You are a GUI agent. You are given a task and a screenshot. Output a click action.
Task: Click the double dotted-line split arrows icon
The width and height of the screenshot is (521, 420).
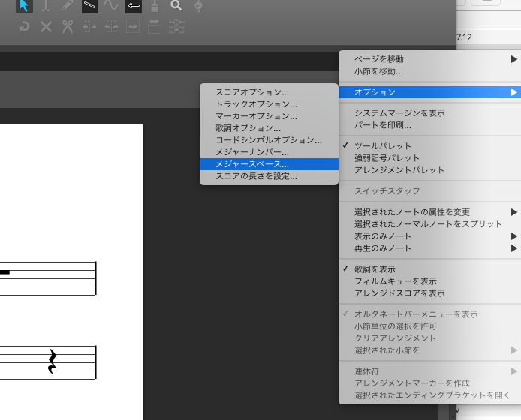point(111,27)
